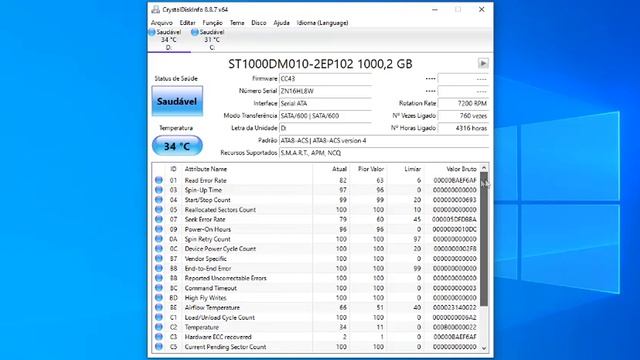Click status circle for End-to-End Error
The image size is (640, 360).
[159, 268]
